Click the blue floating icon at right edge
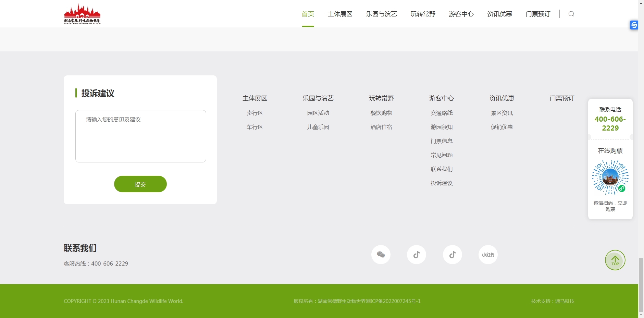Viewport: 644px width, 318px height. pos(634,25)
